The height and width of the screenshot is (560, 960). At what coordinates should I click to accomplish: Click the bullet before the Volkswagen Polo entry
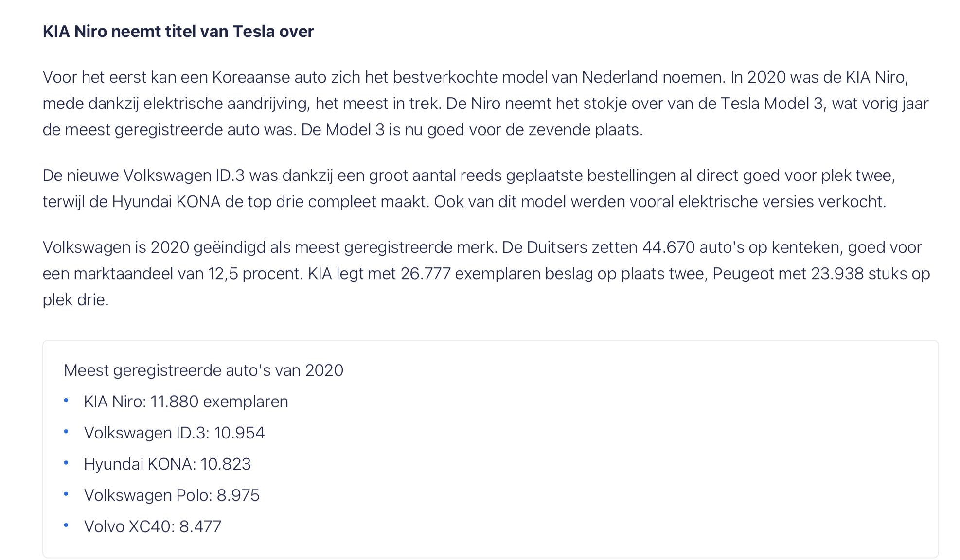point(66,494)
